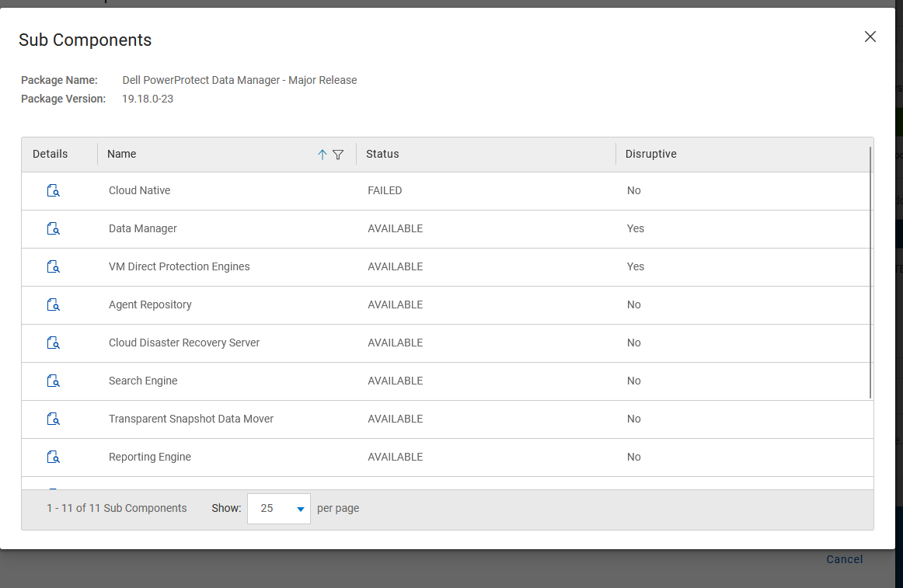Image resolution: width=903 pixels, height=588 pixels.
Task: Close the Sub Components dialog
Action: point(870,37)
